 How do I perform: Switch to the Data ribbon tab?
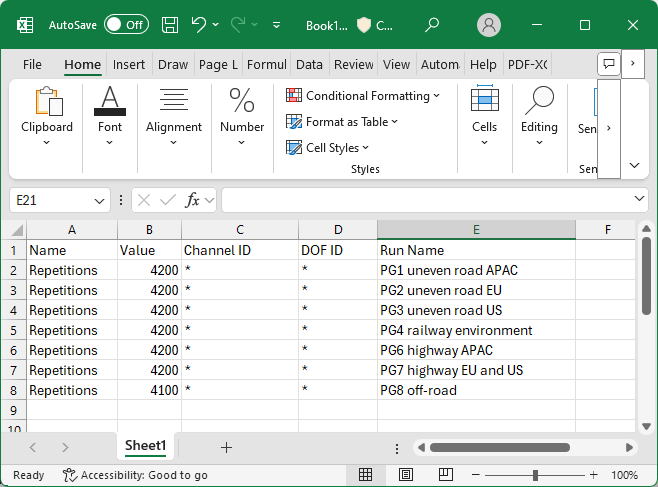point(309,64)
